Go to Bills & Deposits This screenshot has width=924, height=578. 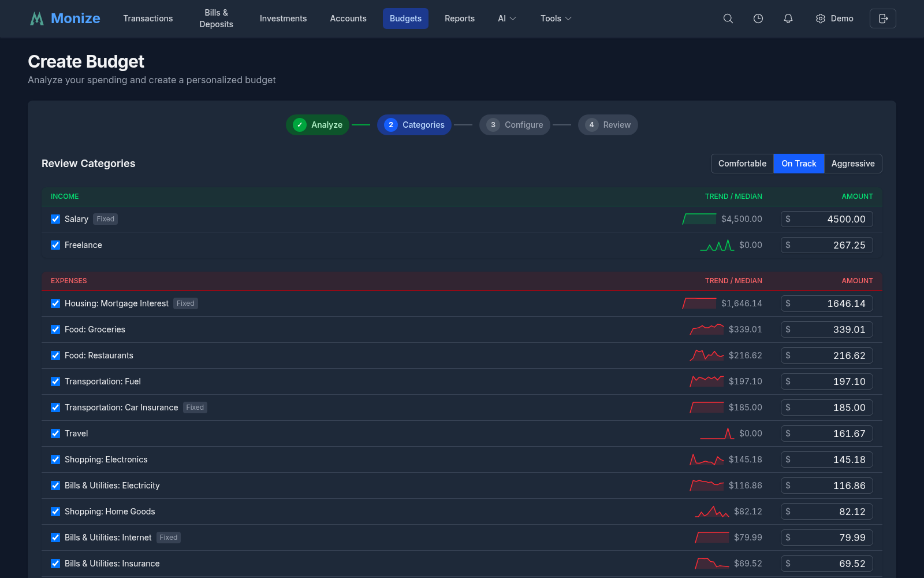pos(217,18)
